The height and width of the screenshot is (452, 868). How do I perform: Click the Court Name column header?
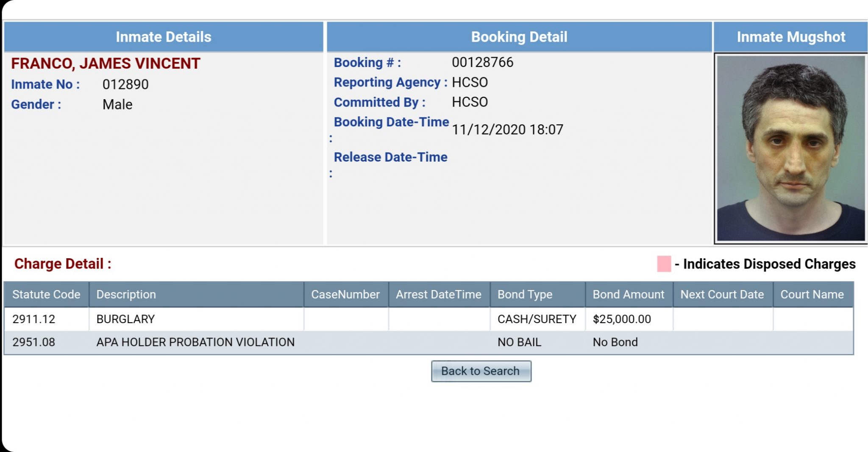pos(812,294)
